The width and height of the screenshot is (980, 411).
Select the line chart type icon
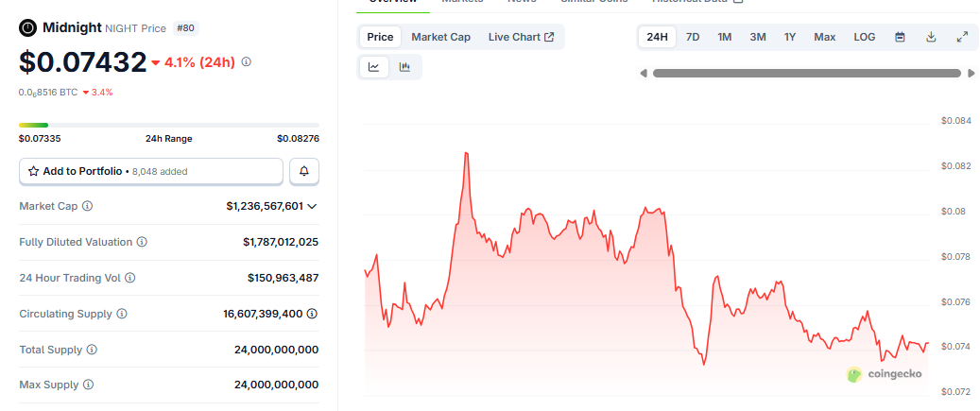[x=373, y=67]
